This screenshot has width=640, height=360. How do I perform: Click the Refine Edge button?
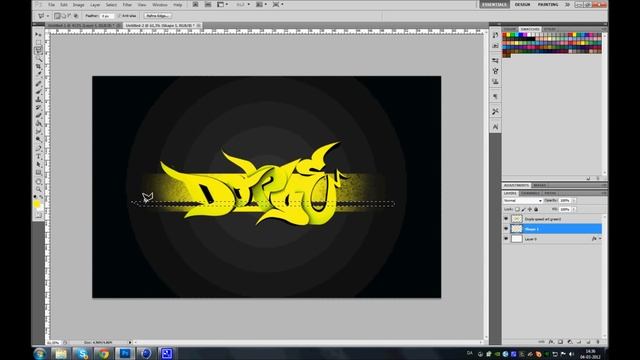click(158, 16)
